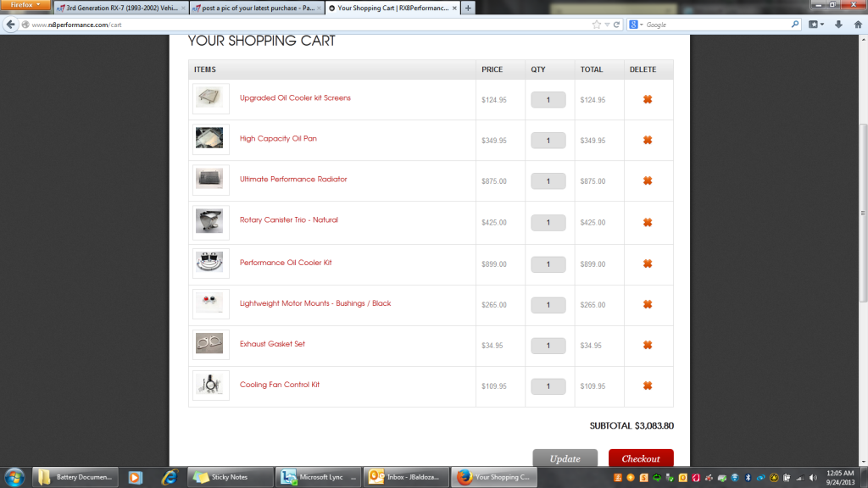Open Microsoft Lync from the taskbar
Viewport: 868px width, 488px height.
[319, 477]
